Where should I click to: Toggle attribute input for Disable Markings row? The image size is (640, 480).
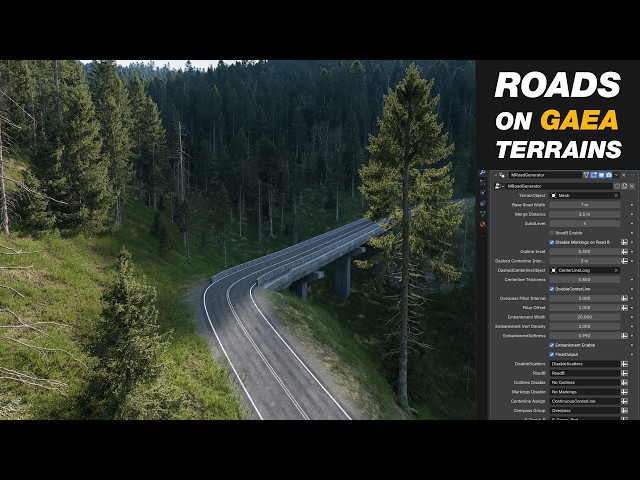pos(624,242)
